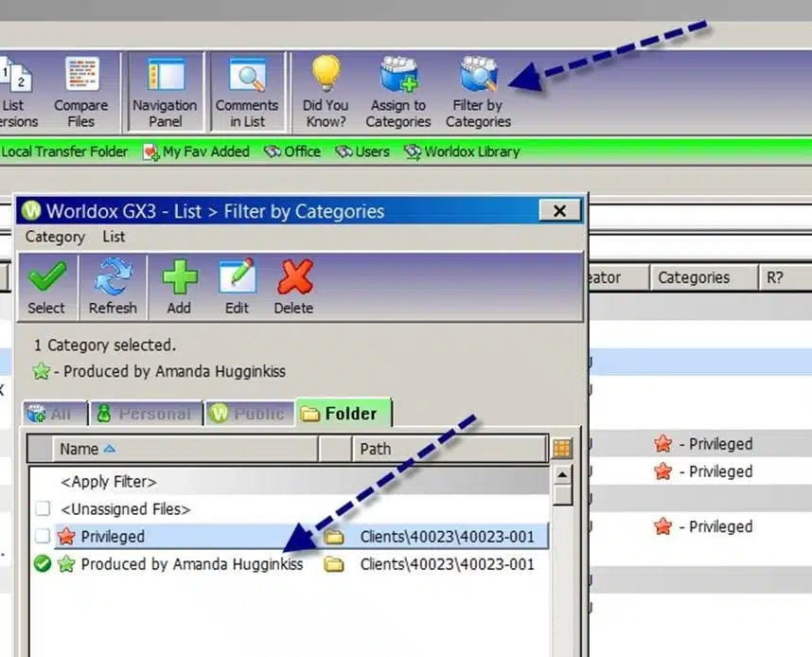Screen dimensions: 812x657
Task: Click the Path column header
Action: tap(450, 449)
